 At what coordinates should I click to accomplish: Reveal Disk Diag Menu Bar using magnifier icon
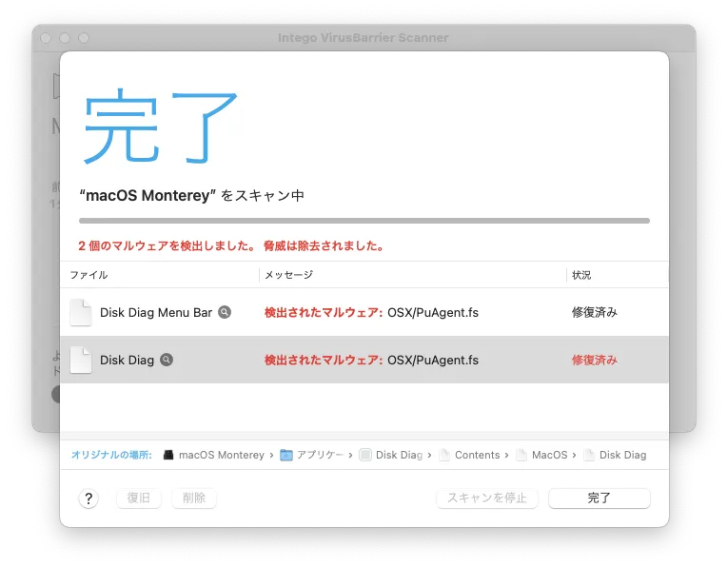pos(225,312)
